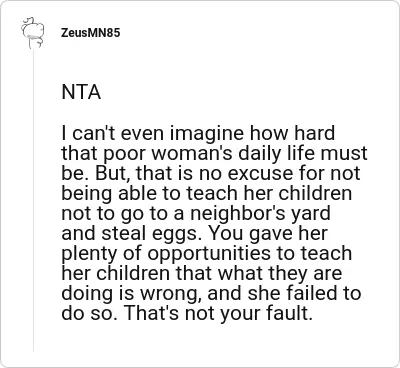Viewport: 400px width, 368px height.
Task: Click the line starting "I can't even imagine"
Action: tap(198, 134)
